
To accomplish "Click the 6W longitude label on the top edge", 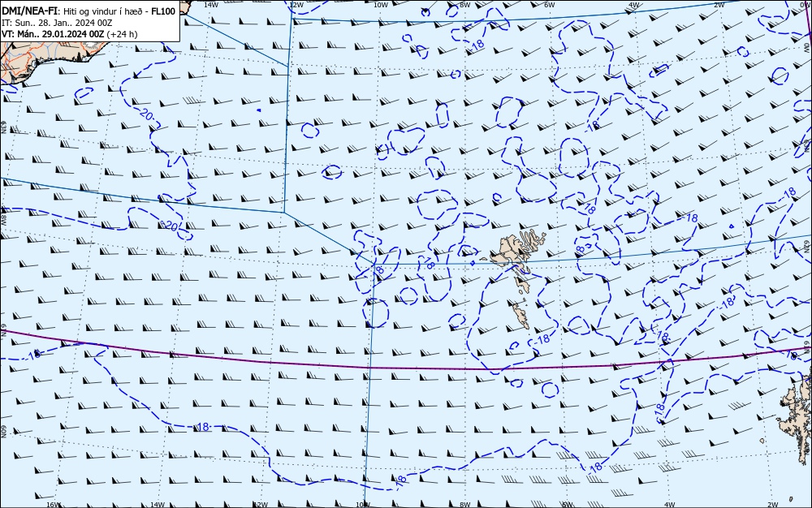I will [x=550, y=5].
